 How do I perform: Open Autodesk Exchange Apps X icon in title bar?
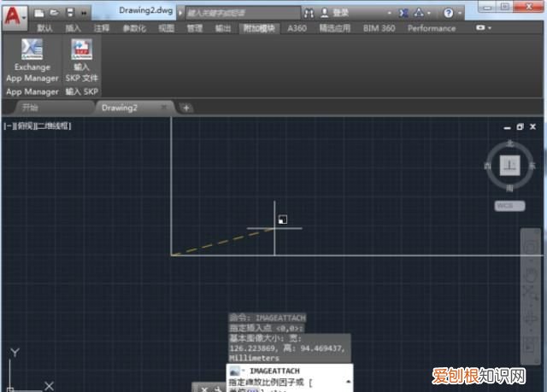403,14
